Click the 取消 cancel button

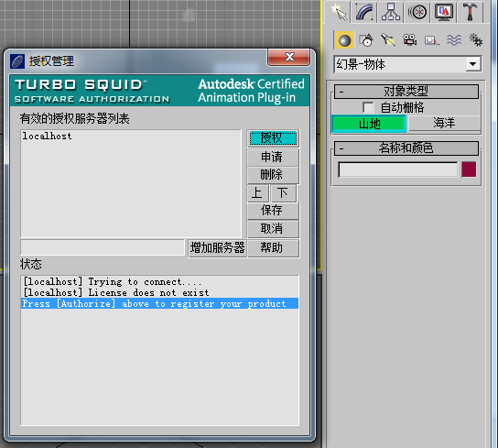273,229
